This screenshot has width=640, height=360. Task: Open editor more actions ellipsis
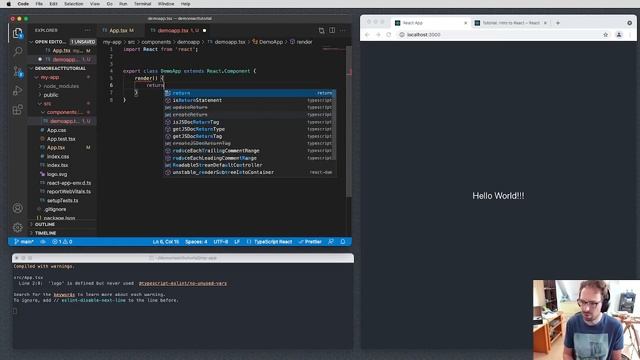coord(343,30)
